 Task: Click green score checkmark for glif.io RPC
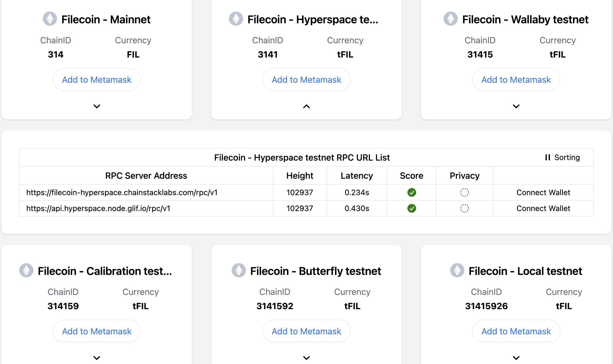click(x=411, y=208)
